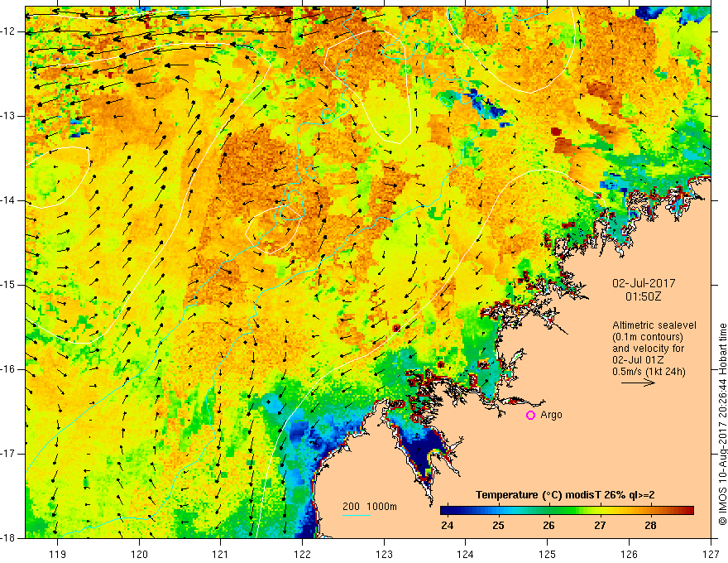
Task: Click the colorbar tick label 28
Action: [651, 527]
